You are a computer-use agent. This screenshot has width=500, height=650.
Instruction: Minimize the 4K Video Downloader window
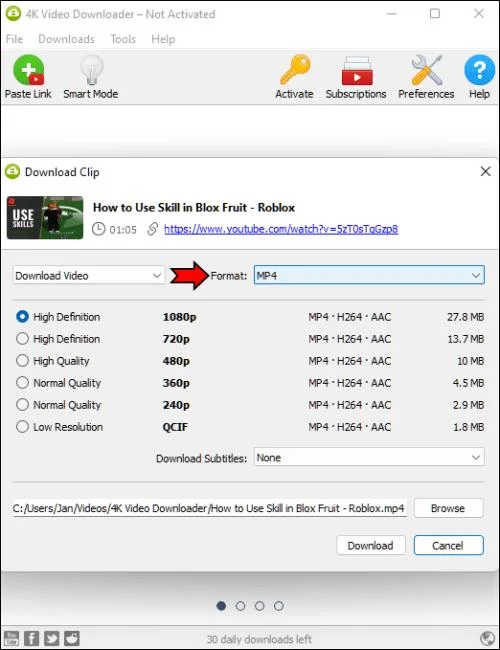pos(391,14)
